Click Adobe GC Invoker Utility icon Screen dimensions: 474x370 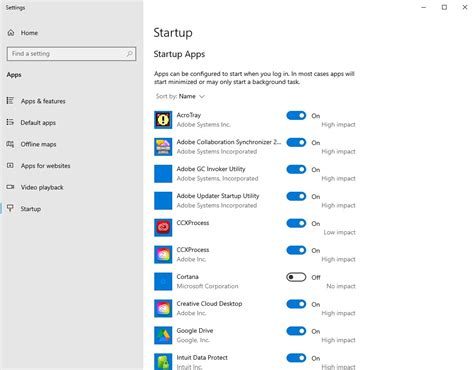pyautogui.click(x=163, y=174)
